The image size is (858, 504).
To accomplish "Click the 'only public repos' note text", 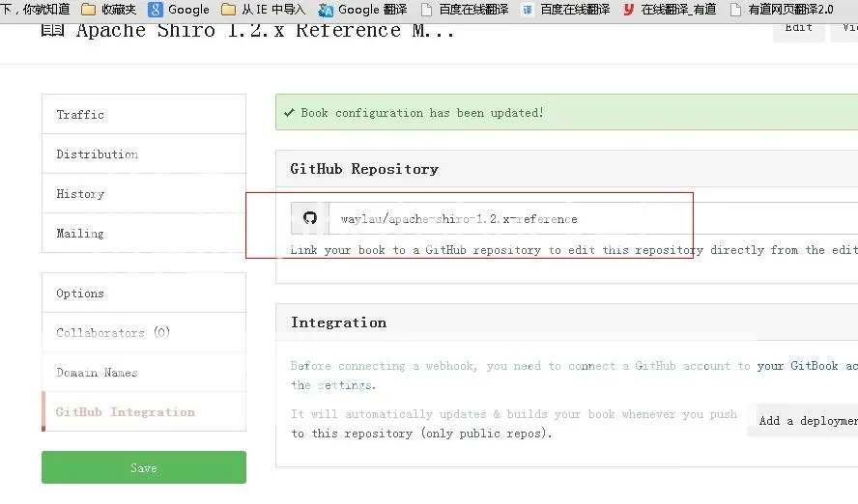I will coord(485,434).
